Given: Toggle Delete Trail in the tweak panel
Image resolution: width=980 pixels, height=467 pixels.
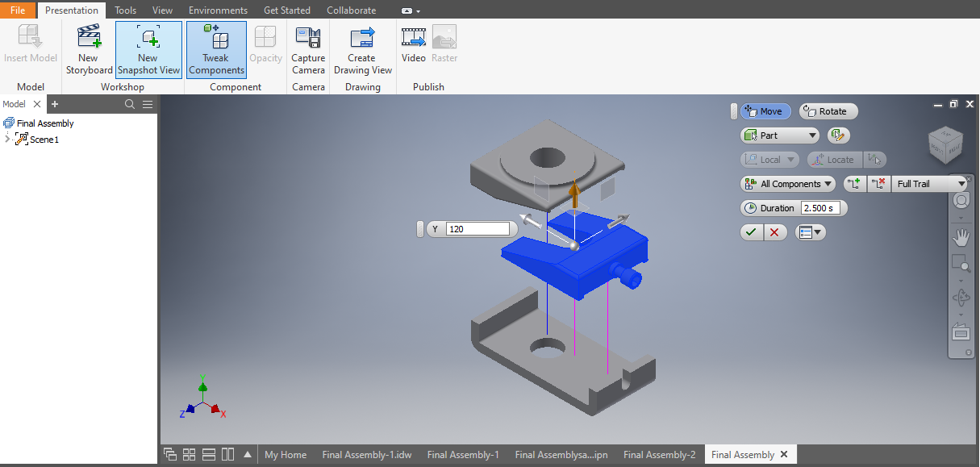Looking at the screenshot, I should tap(879, 183).
